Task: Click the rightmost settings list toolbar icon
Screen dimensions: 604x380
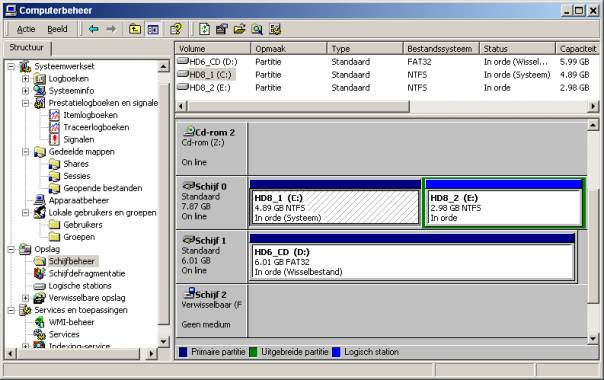Action: coord(275,29)
